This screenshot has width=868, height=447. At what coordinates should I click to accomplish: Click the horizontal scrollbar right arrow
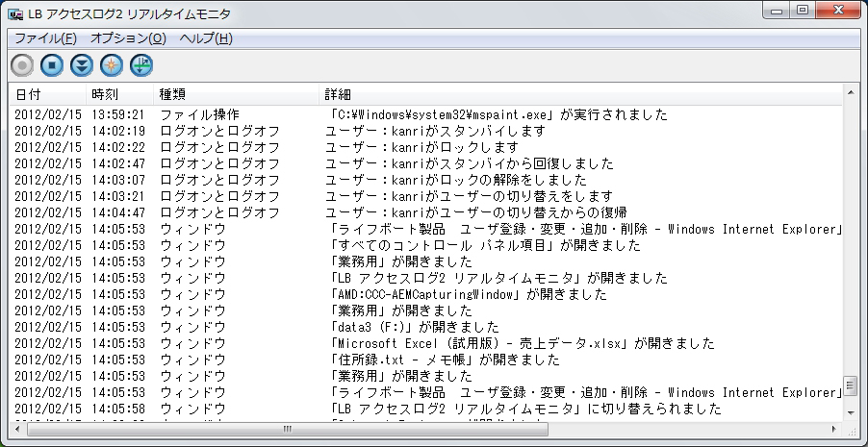[x=833, y=429]
